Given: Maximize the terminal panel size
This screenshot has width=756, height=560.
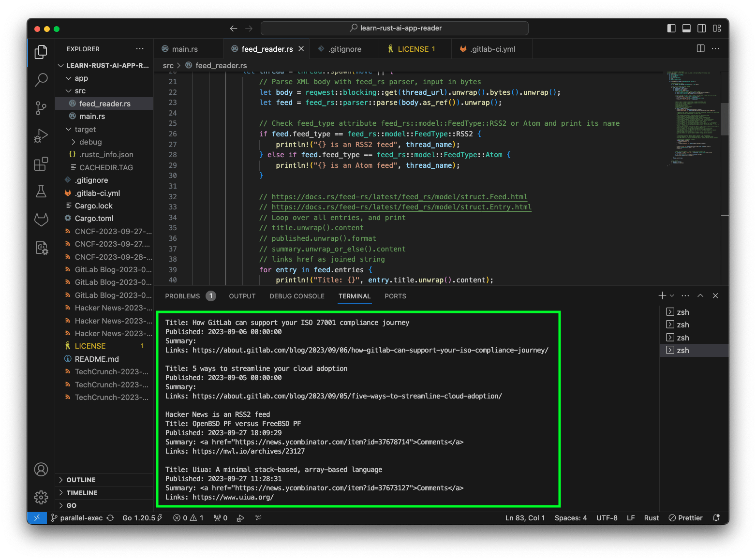Looking at the screenshot, I should pyautogui.click(x=700, y=295).
